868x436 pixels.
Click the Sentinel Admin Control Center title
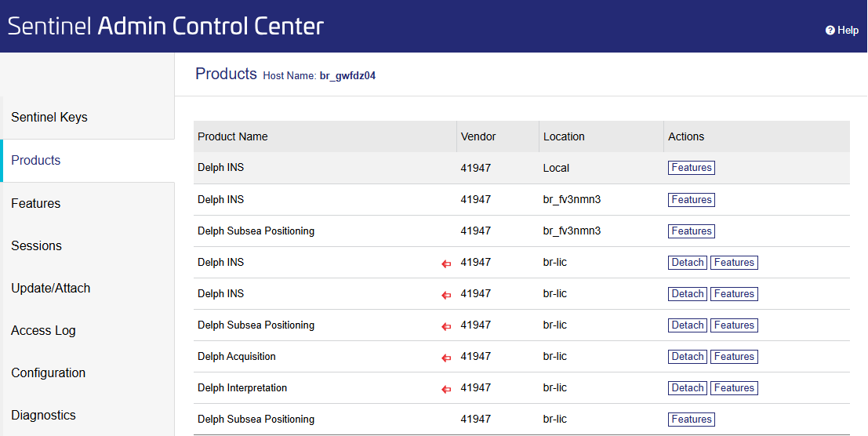coord(165,26)
